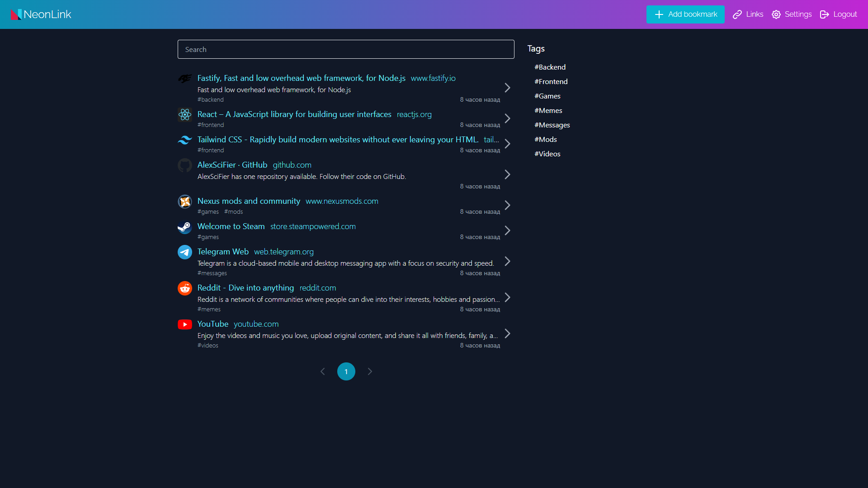Expand the Fastify bookmark chevron
The image size is (868, 488).
click(x=507, y=88)
